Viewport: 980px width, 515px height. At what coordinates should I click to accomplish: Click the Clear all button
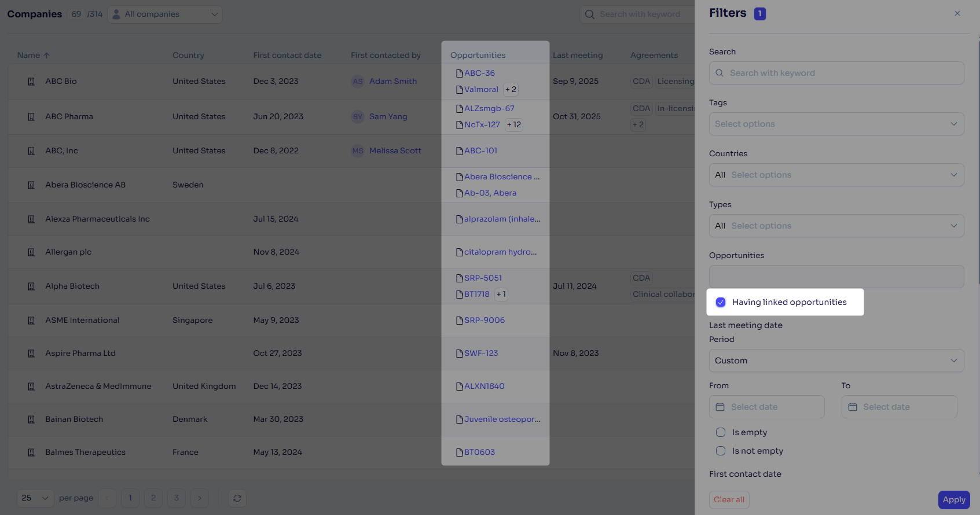tap(729, 500)
